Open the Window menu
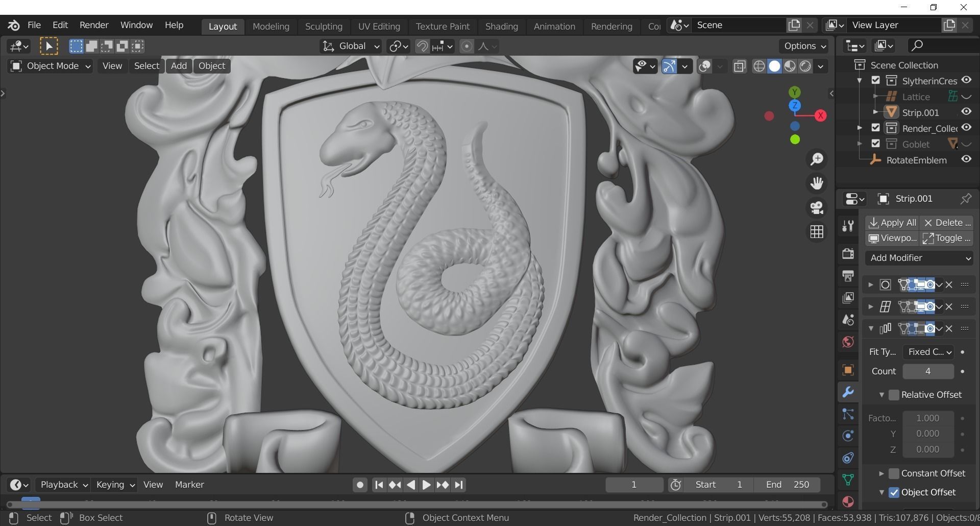Viewport: 980px width, 526px height. click(136, 25)
